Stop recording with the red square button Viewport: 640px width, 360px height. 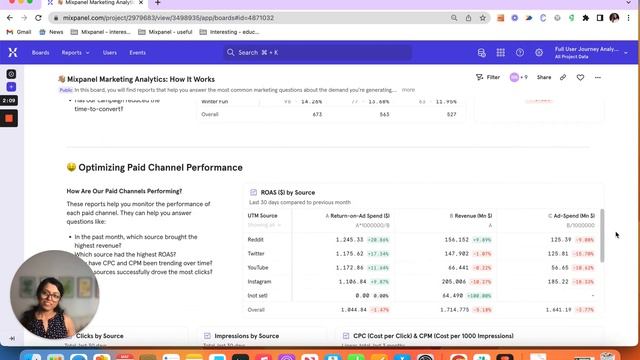[x=9, y=118]
